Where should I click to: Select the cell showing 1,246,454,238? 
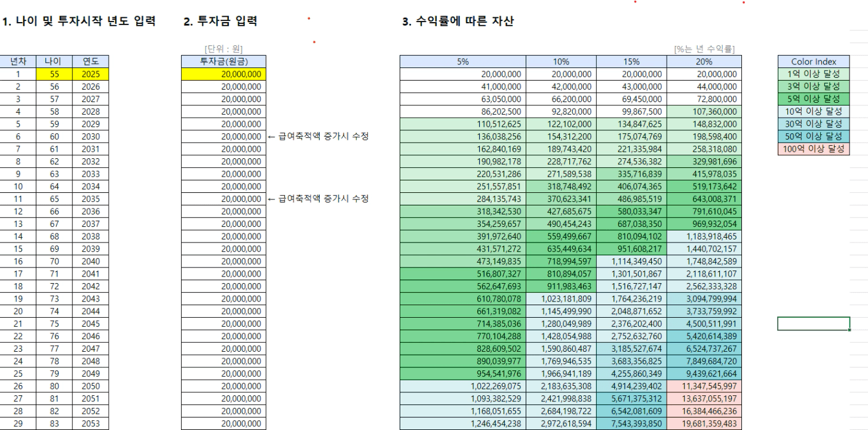tap(463, 423)
